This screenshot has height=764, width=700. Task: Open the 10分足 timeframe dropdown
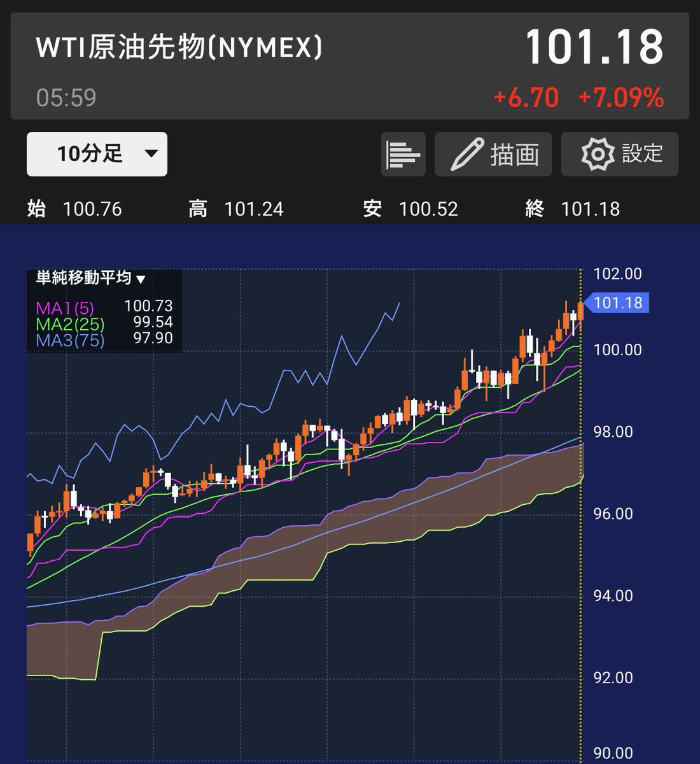97,154
